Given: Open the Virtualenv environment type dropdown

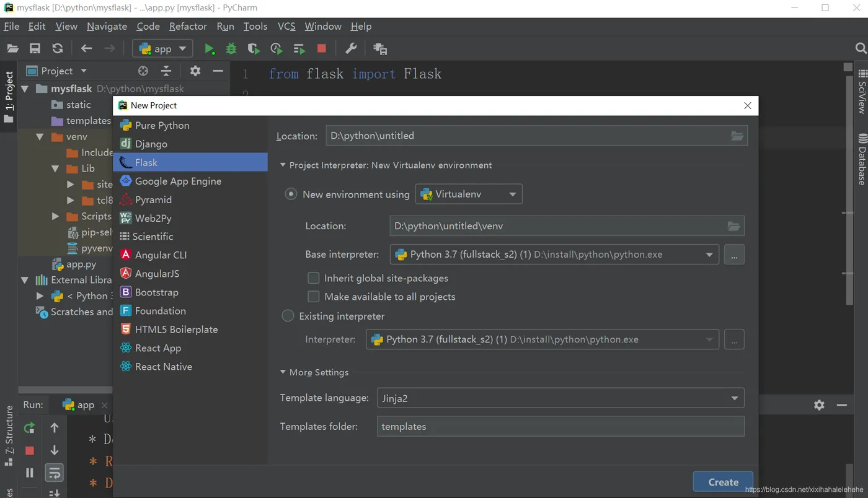Looking at the screenshot, I should (x=469, y=194).
